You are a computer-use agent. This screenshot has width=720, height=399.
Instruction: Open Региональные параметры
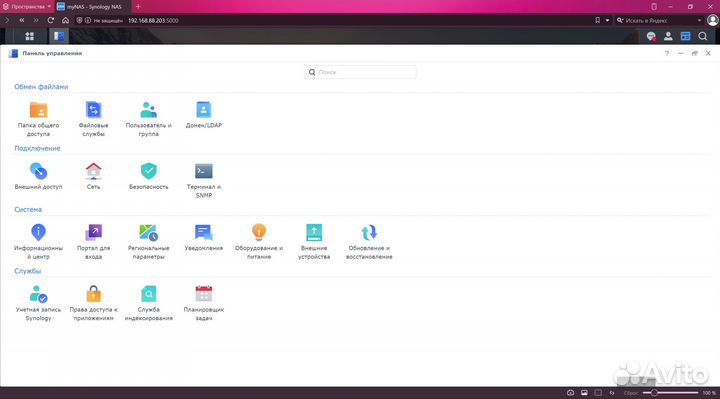click(148, 242)
